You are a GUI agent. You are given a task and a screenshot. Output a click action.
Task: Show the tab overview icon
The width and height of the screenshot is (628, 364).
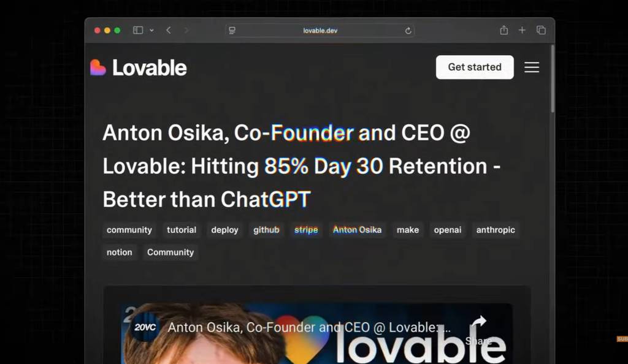(x=541, y=30)
